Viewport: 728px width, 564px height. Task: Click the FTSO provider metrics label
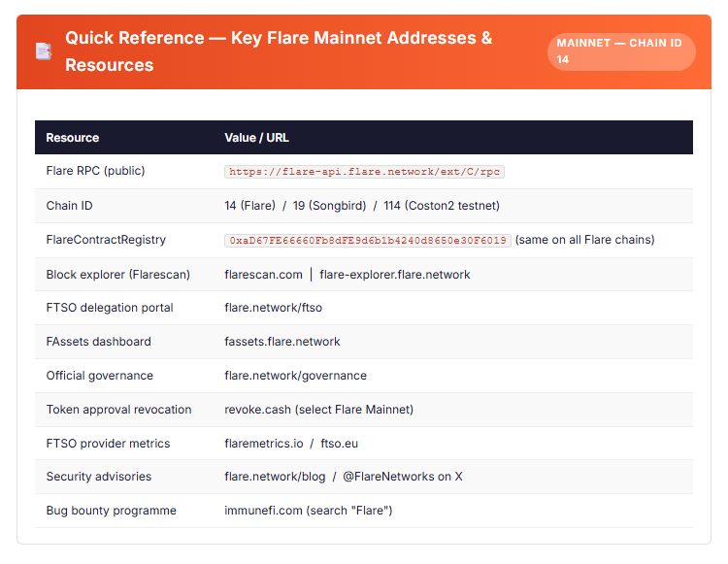(108, 444)
